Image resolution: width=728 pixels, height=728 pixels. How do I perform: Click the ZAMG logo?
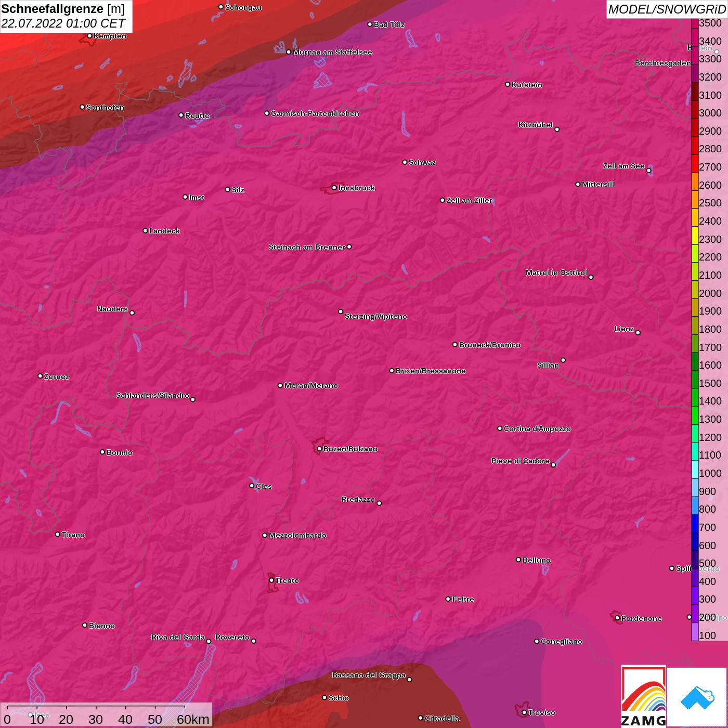(x=643, y=696)
